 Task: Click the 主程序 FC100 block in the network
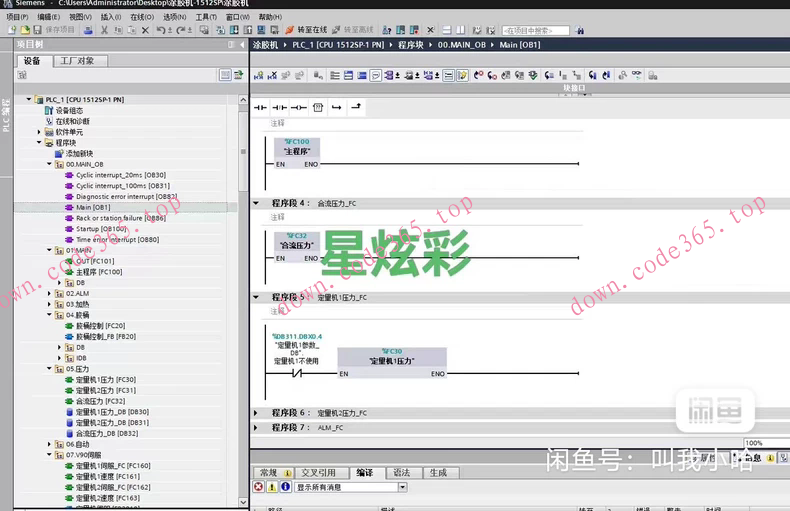(297, 153)
